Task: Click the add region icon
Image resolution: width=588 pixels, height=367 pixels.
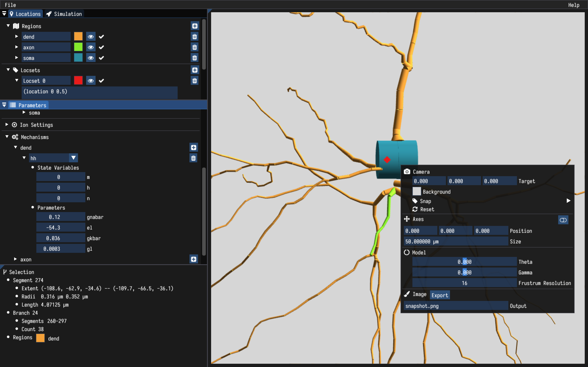Action: click(x=194, y=26)
